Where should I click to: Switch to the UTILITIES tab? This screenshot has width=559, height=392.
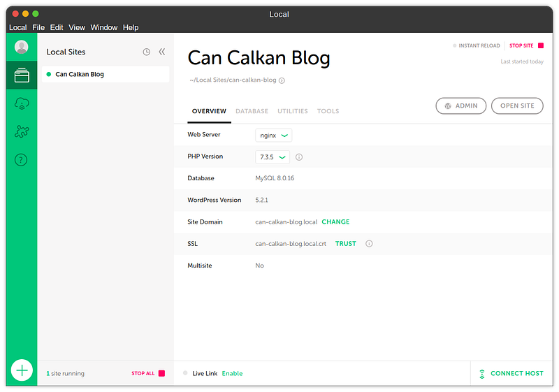293,111
